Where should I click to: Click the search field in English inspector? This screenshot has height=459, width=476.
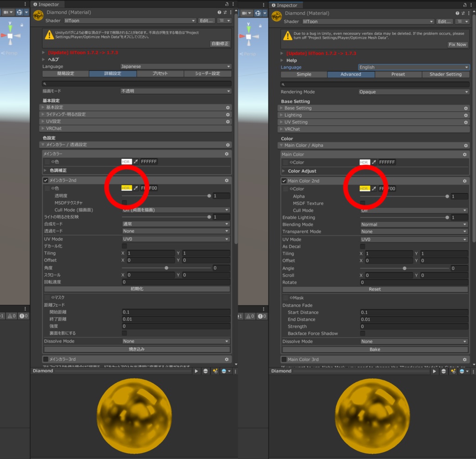coord(375,85)
